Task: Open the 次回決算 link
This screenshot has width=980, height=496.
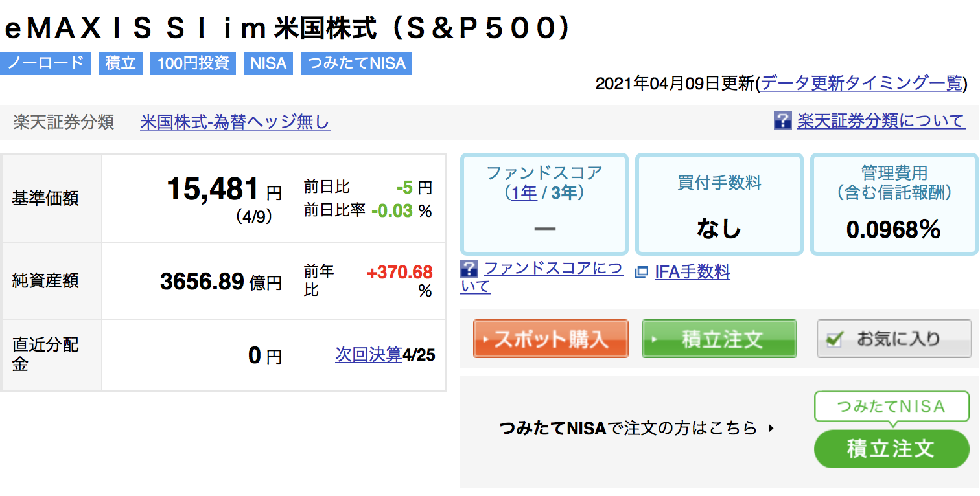Action: [369, 355]
